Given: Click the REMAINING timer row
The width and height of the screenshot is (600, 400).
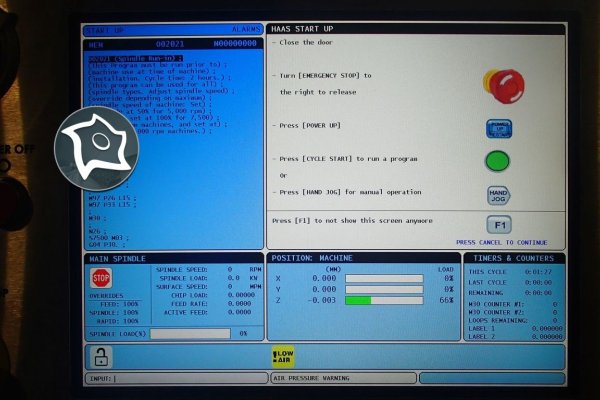Looking at the screenshot, I should tap(510, 293).
